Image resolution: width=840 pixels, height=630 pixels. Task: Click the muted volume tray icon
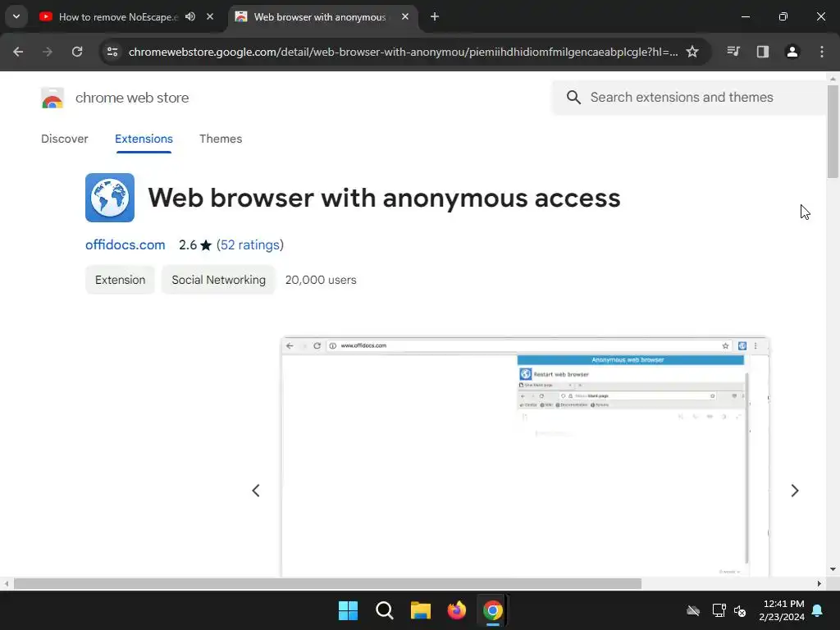click(740, 610)
